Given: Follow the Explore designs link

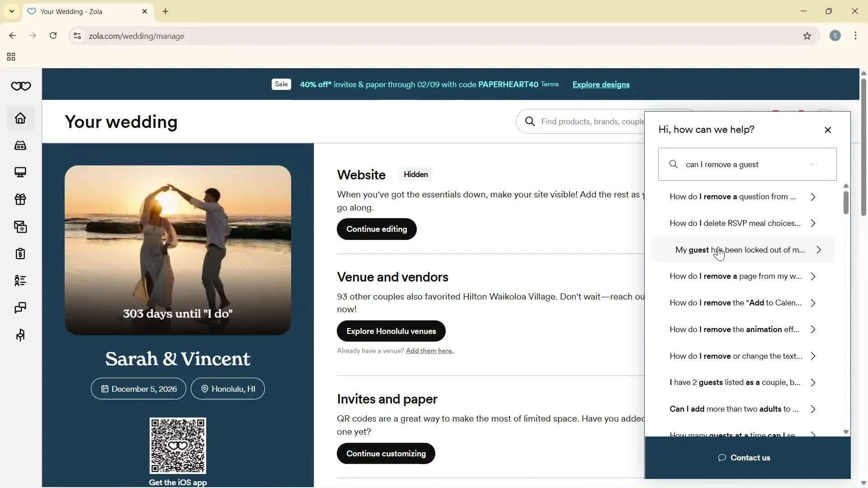Looking at the screenshot, I should (x=600, y=84).
